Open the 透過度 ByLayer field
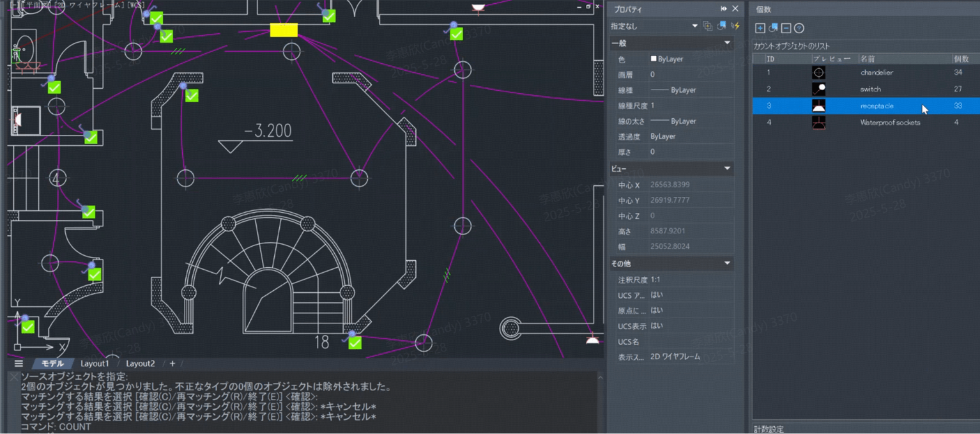The width and height of the screenshot is (980, 434). point(691,136)
